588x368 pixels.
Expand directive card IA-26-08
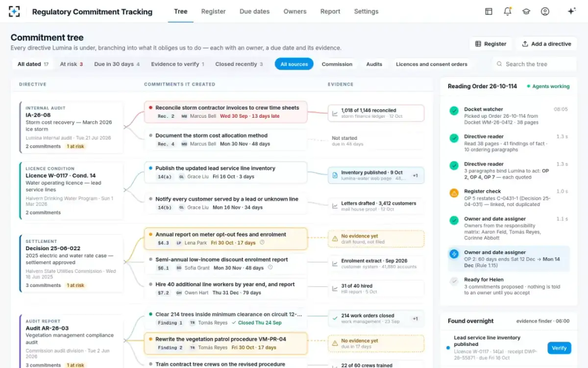72,128
